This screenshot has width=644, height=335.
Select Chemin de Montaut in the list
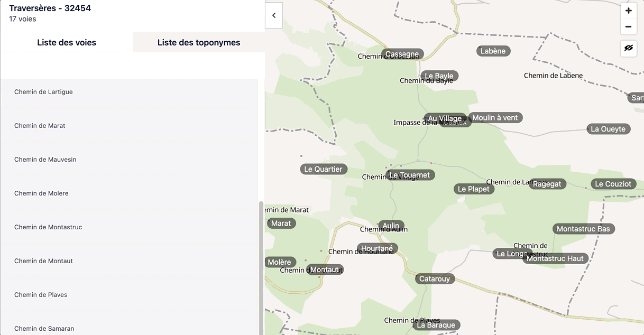pyautogui.click(x=43, y=261)
